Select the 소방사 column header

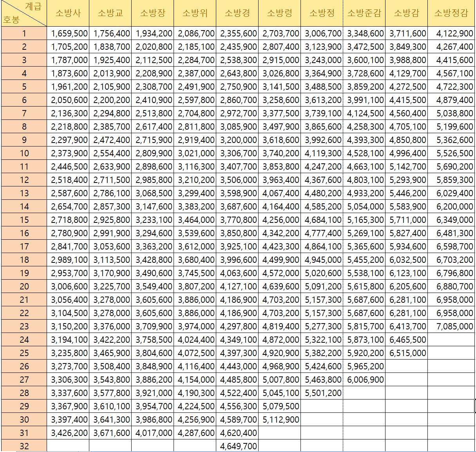68,13
